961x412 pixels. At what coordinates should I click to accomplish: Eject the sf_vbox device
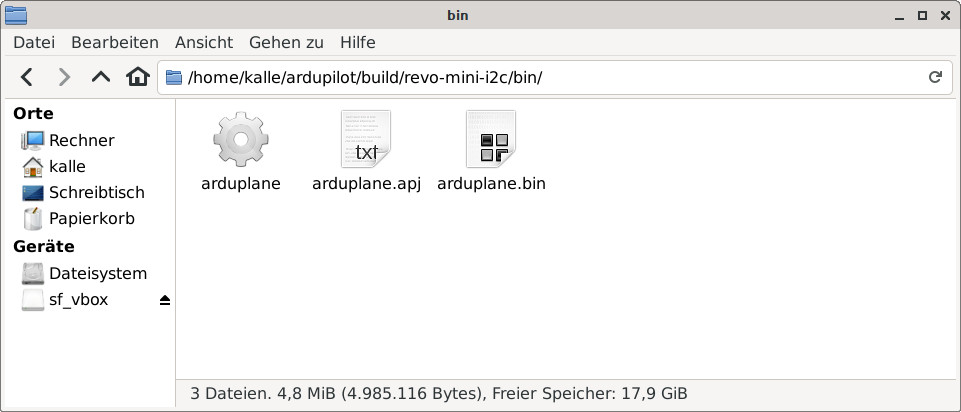(164, 300)
